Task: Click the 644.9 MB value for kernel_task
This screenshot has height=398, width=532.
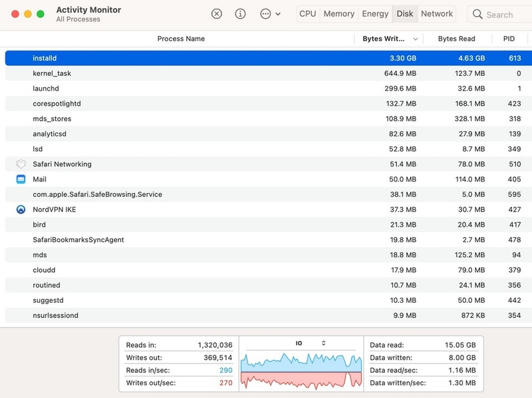Action: pyautogui.click(x=400, y=73)
